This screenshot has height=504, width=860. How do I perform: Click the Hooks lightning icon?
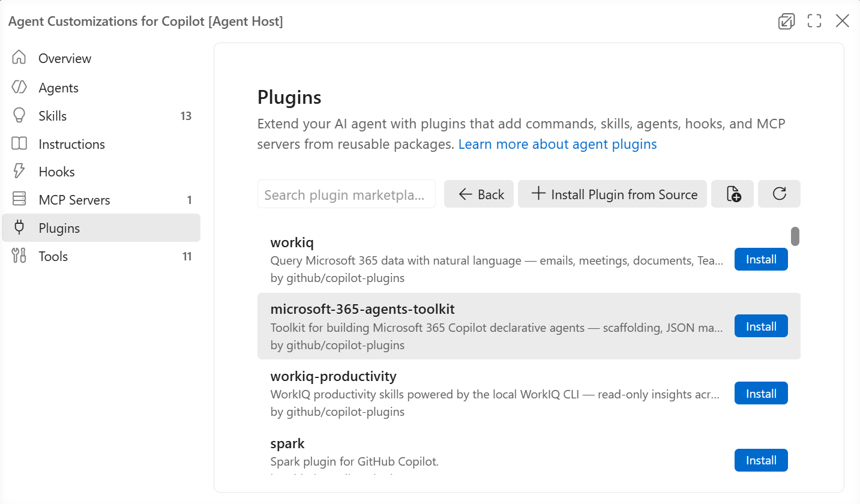[19, 171]
